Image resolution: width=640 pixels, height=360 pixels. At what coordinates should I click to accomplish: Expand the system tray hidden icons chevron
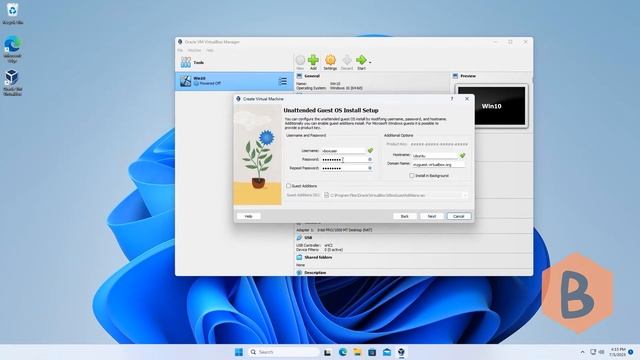point(582,352)
